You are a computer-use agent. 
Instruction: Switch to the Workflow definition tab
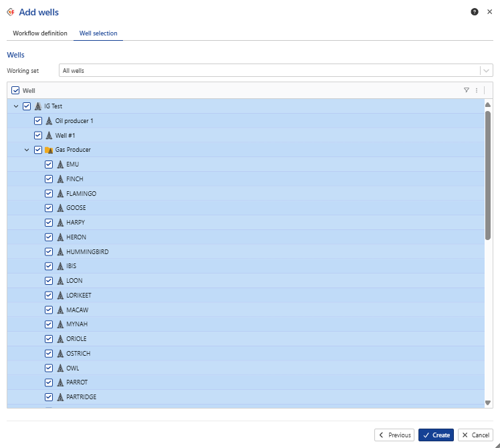pyautogui.click(x=40, y=33)
